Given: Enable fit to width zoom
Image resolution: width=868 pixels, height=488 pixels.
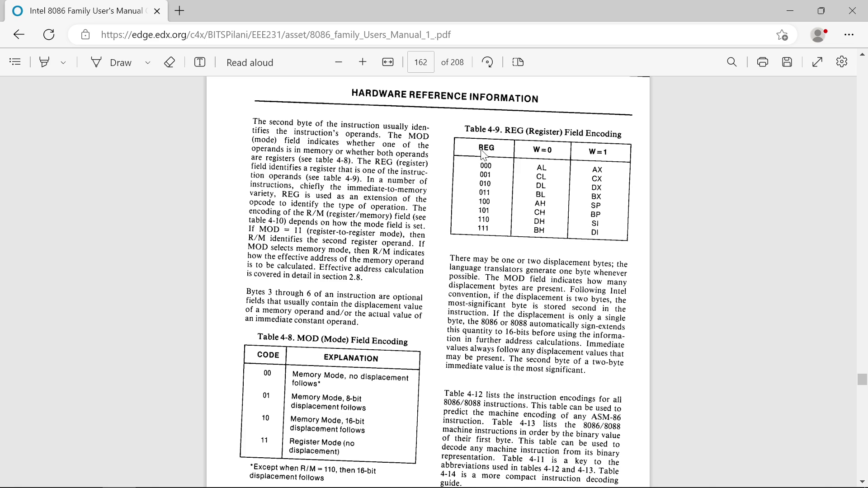Looking at the screenshot, I should pyautogui.click(x=388, y=62).
